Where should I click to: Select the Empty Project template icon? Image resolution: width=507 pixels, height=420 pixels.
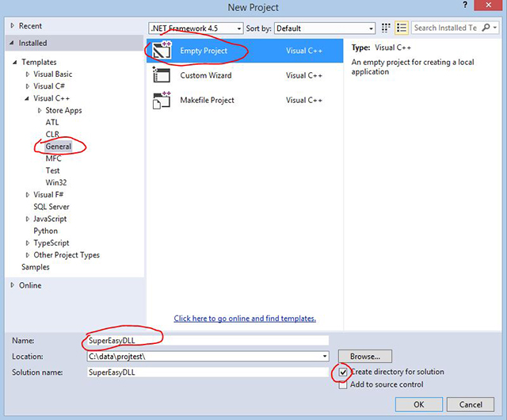click(162, 51)
